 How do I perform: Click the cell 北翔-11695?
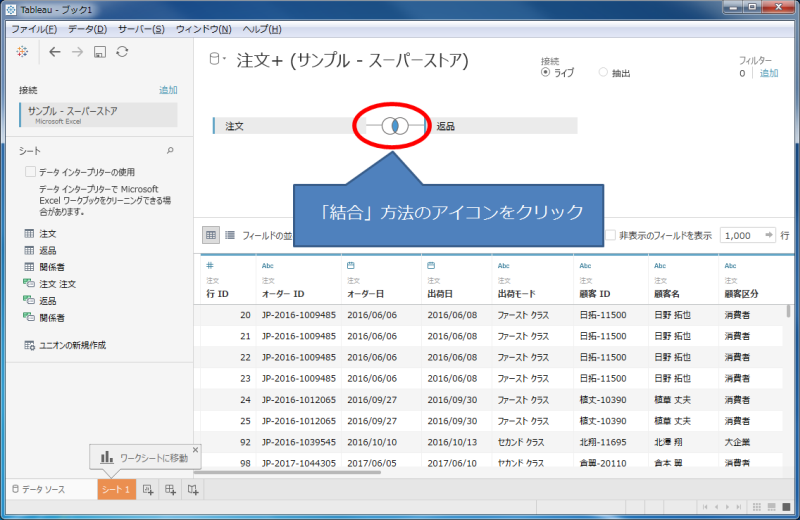pyautogui.click(x=603, y=442)
